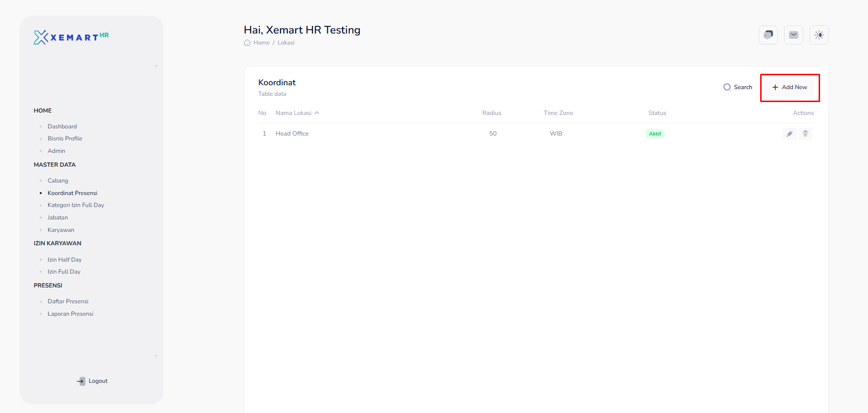
Task: Click the Xemart HR logo
Action: [71, 37]
